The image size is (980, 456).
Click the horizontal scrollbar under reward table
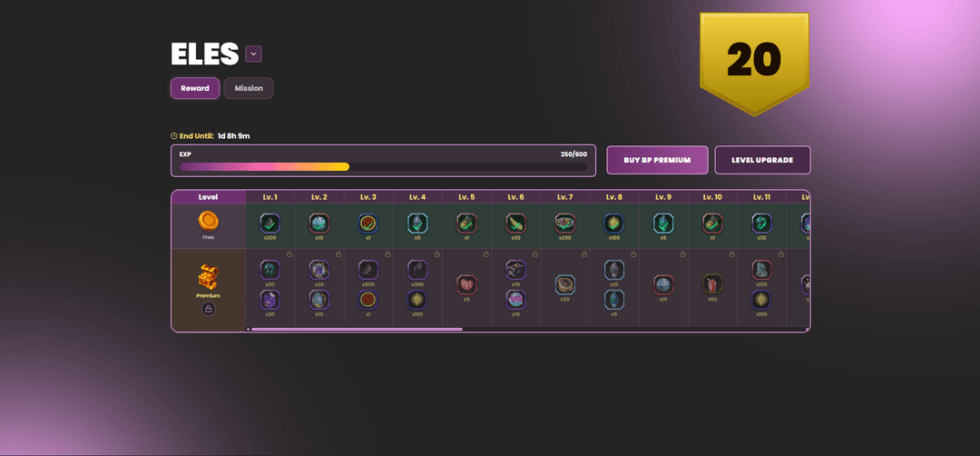tap(357, 329)
